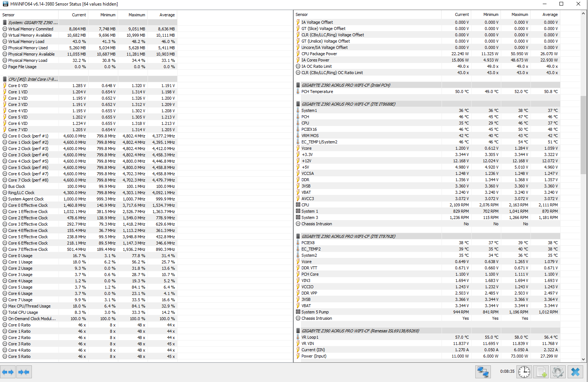Click the chip icon beside CPU [#0]: Intel Core i7-9
Viewport: 588px width, 382px height.
pos(5,79)
